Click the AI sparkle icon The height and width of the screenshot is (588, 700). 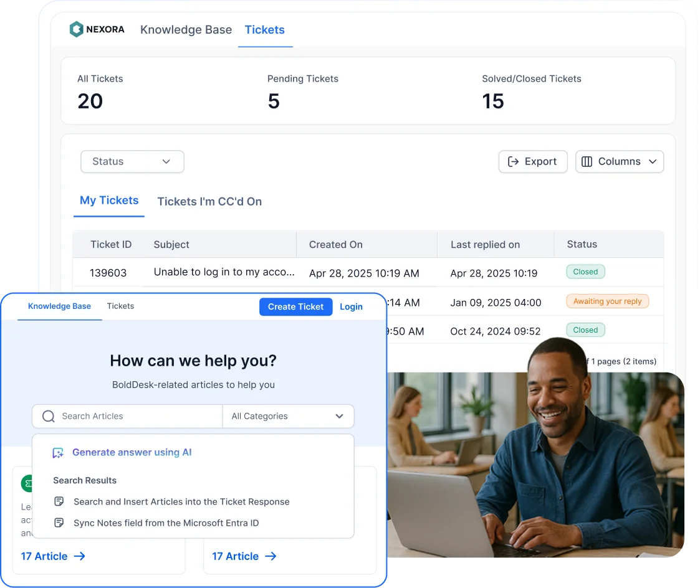tap(58, 453)
